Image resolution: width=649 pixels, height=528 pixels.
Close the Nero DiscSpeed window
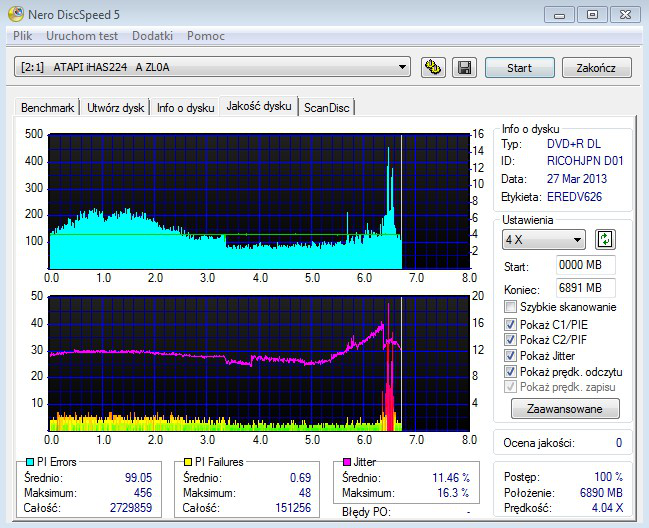pos(625,15)
